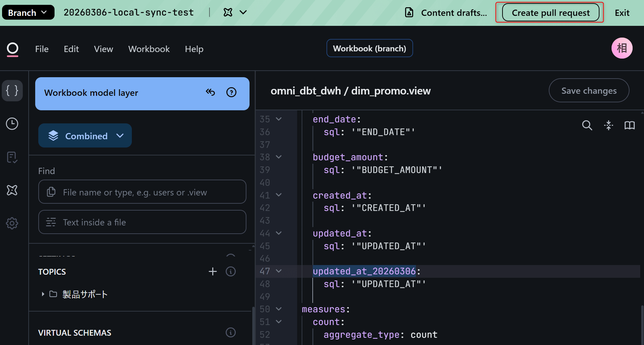Click the help icon in Workbook model layer
644x345 pixels.
231,92
